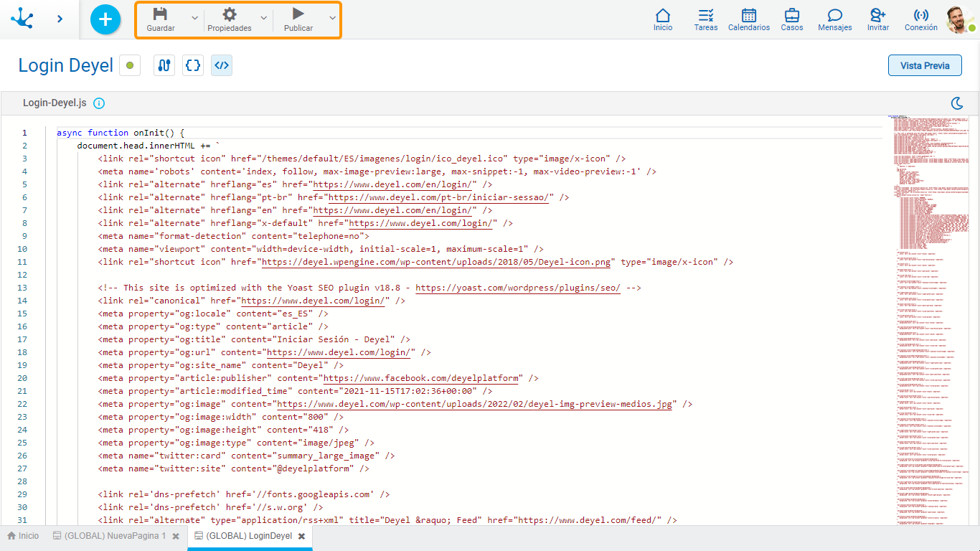Click the og:image:width meta line
980x551 pixels.
pos(221,417)
